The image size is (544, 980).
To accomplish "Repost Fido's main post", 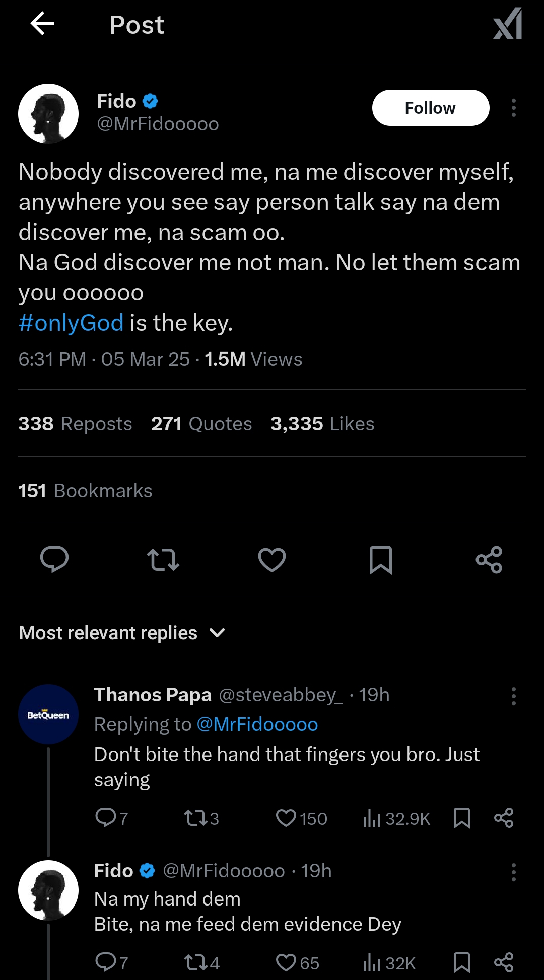I will click(x=163, y=559).
